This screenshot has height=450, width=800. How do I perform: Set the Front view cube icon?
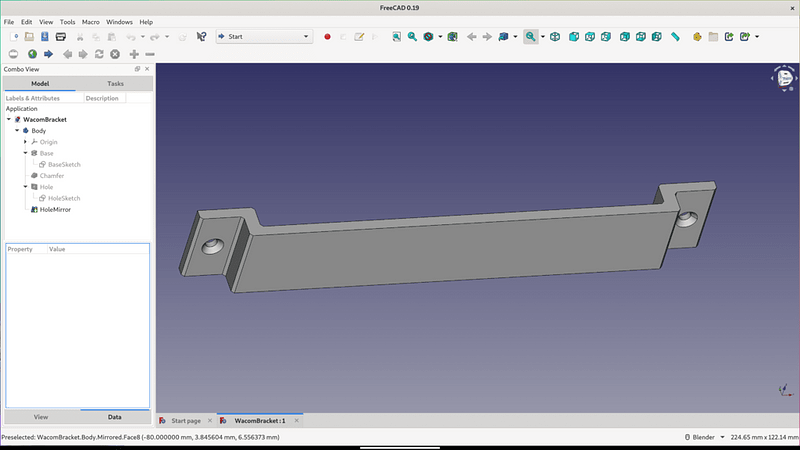(574, 37)
